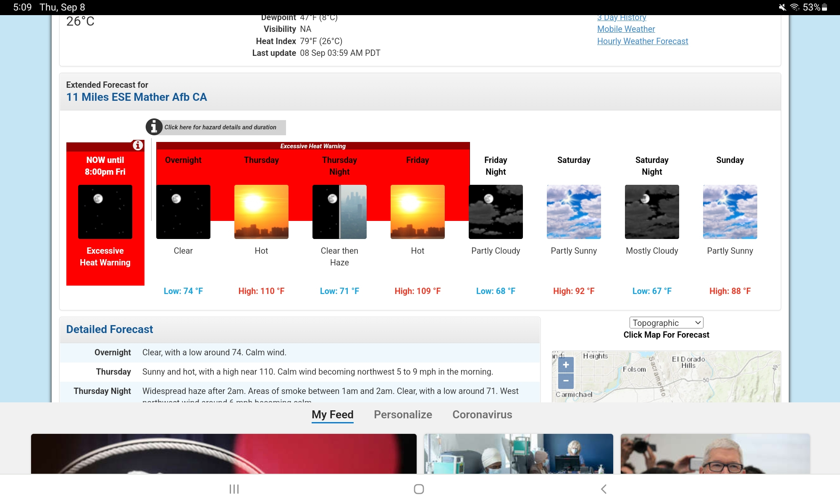Click the Visibility NA value

[305, 29]
